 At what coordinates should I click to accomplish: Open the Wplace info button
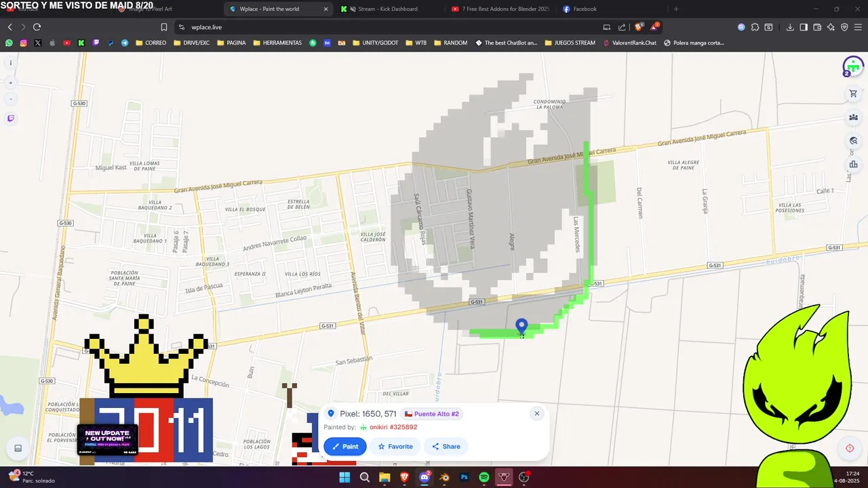point(10,62)
